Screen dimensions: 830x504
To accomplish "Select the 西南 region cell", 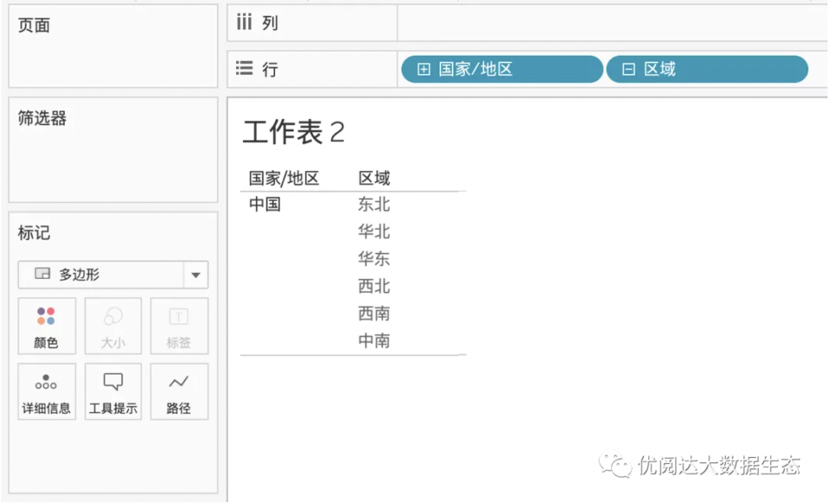I will pyautogui.click(x=374, y=314).
